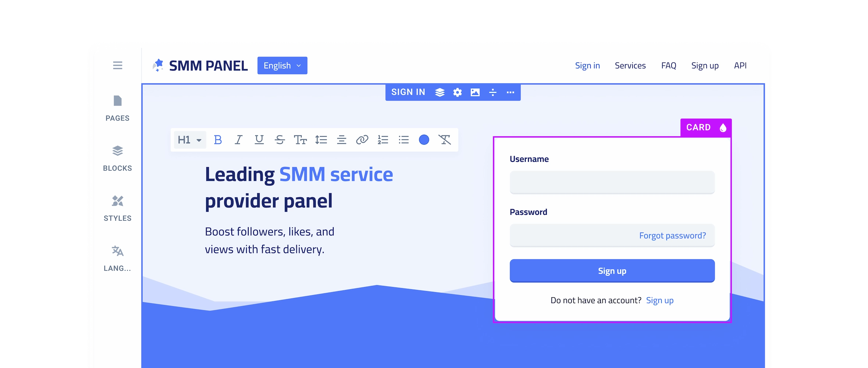Image resolution: width=868 pixels, height=368 pixels.
Task: Open the Styles panel
Action: pos(117,209)
